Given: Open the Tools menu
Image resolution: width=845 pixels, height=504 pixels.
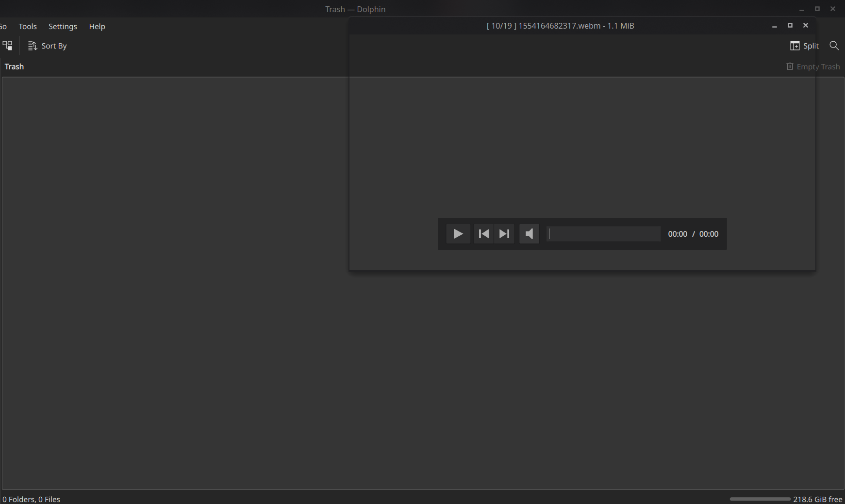Looking at the screenshot, I should (27, 26).
